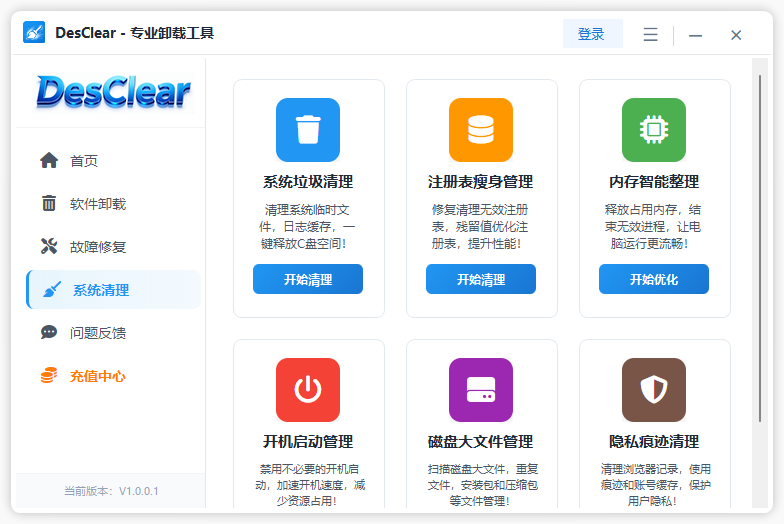Screen dimensions: 784x524
Task: Minimize the DesClear window
Action: (696, 35)
